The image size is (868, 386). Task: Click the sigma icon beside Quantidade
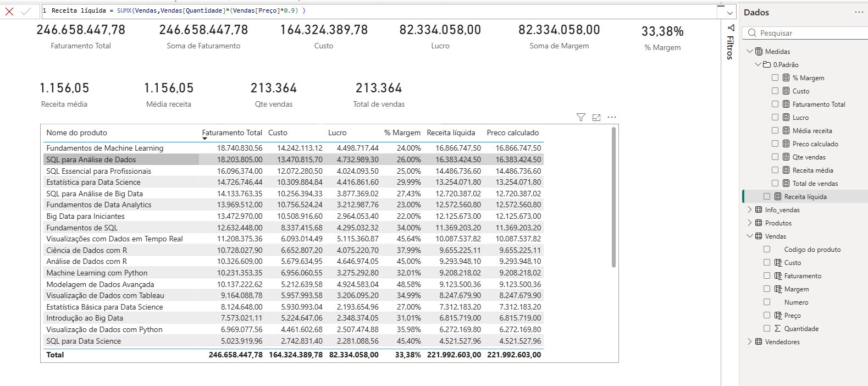point(778,328)
